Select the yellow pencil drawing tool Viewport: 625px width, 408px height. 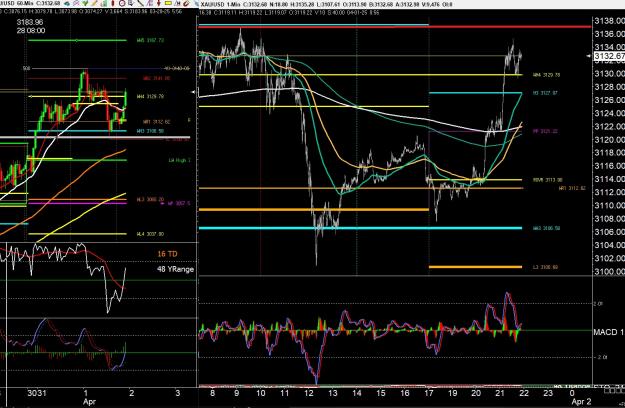(x=94, y=3)
